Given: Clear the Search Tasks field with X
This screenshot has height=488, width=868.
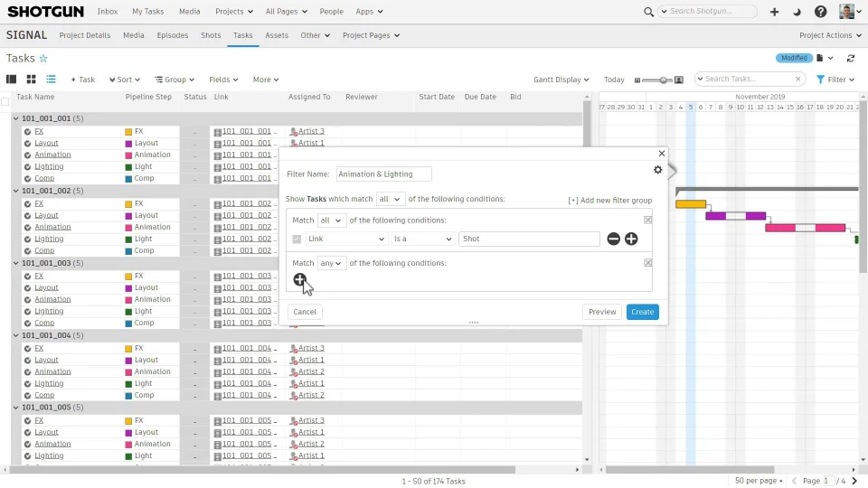Looking at the screenshot, I should coord(797,80).
